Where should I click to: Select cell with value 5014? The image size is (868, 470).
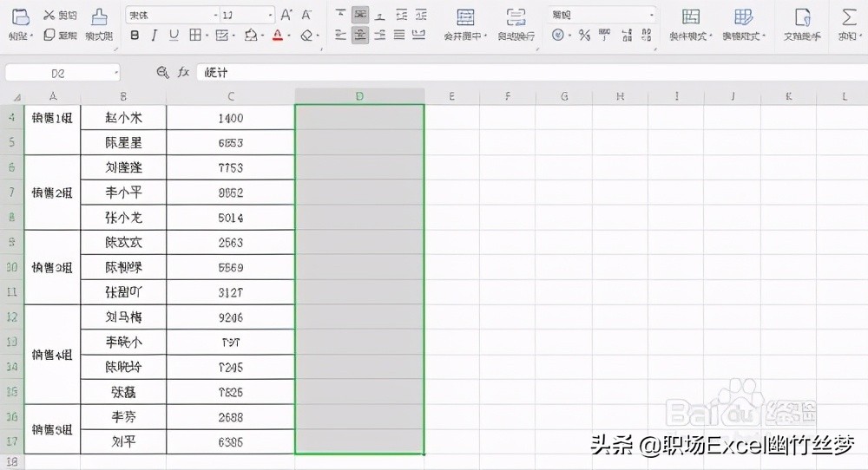pos(230,218)
